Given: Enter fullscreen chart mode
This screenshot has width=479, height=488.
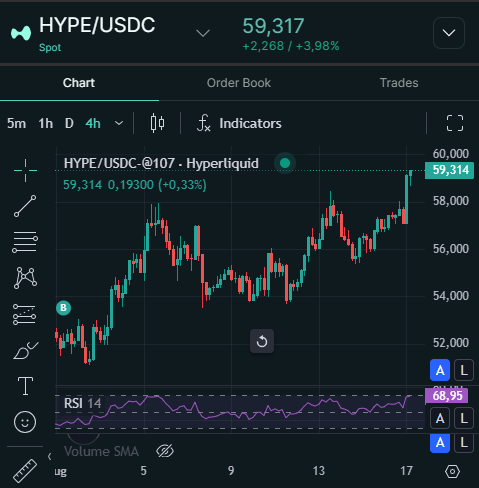Looking at the screenshot, I should pyautogui.click(x=455, y=123).
